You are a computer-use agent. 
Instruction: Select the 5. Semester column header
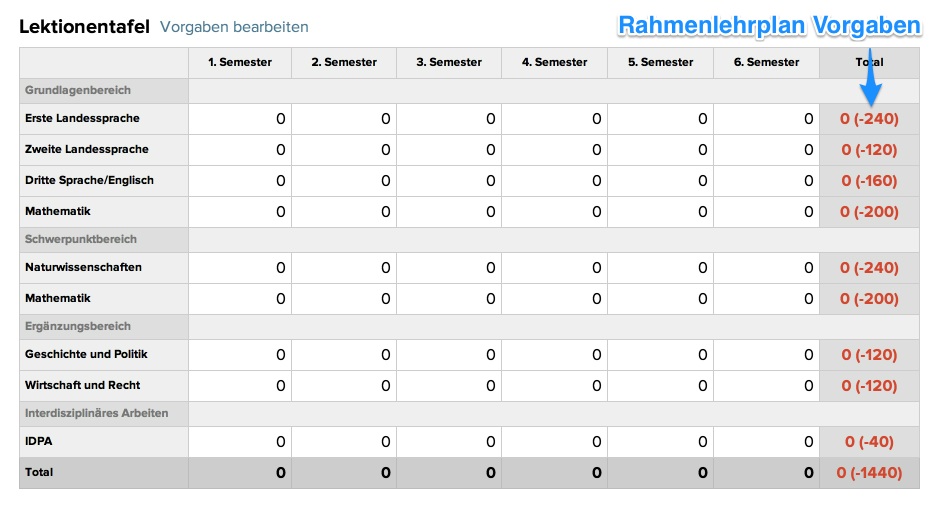pos(660,62)
